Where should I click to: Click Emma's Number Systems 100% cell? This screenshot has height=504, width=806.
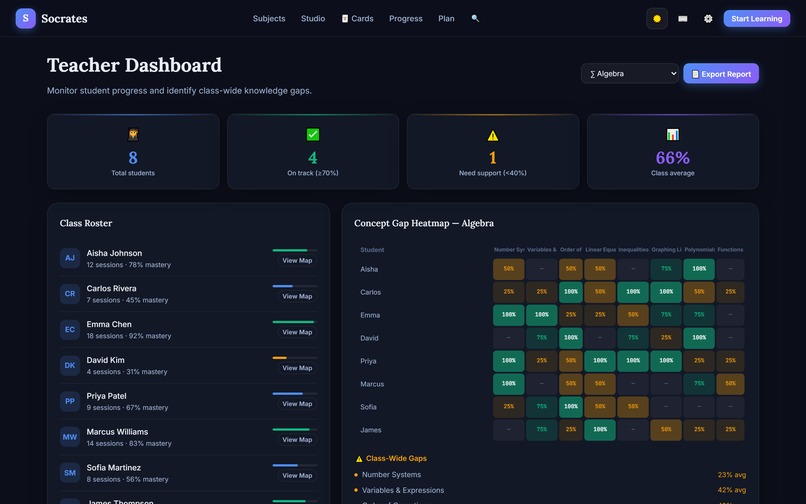pyautogui.click(x=508, y=315)
